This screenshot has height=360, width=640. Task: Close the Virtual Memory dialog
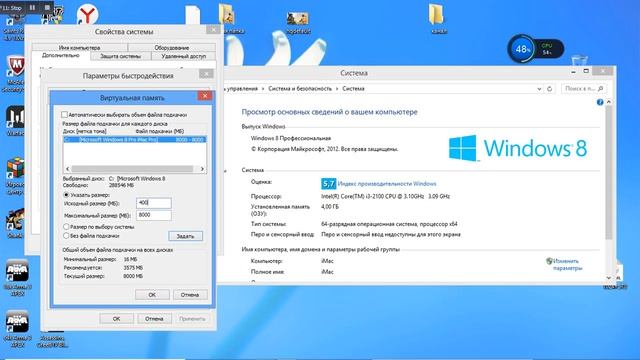click(x=205, y=96)
